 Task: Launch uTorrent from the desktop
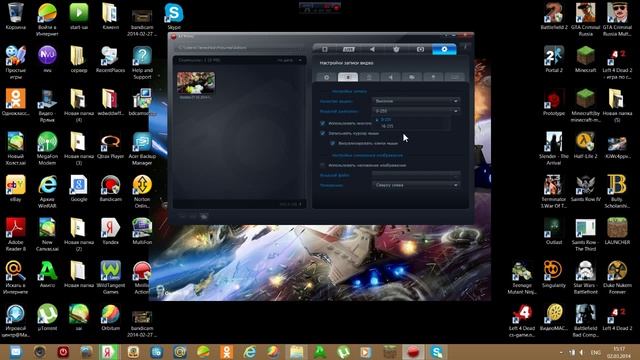47,317
